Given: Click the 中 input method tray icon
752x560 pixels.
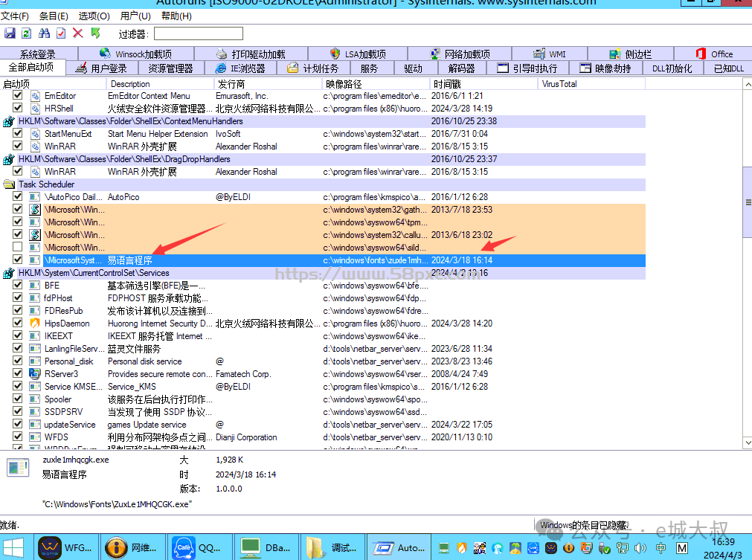Looking at the screenshot, I should [x=661, y=547].
